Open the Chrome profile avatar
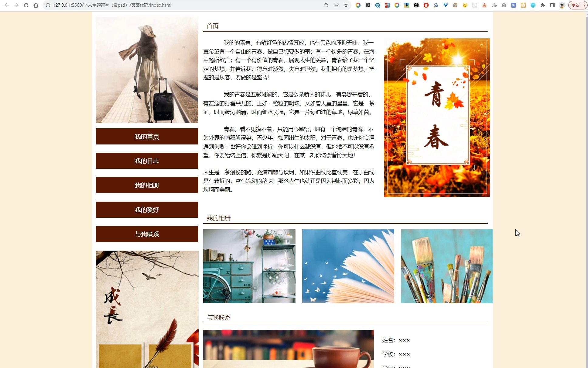This screenshot has height=368, width=588. coord(562,5)
